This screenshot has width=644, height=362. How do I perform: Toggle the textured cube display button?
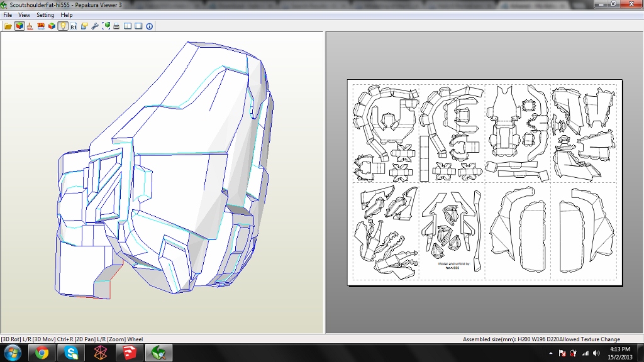point(19,26)
